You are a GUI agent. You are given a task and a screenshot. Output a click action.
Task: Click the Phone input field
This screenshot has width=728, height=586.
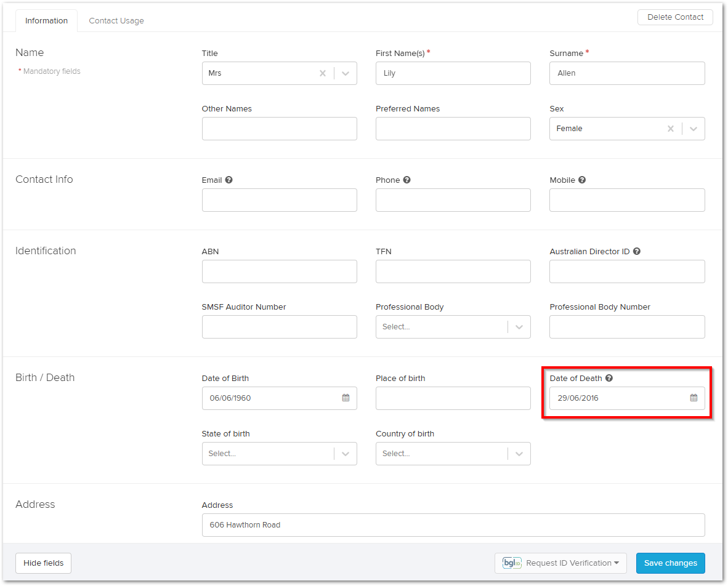coord(453,200)
